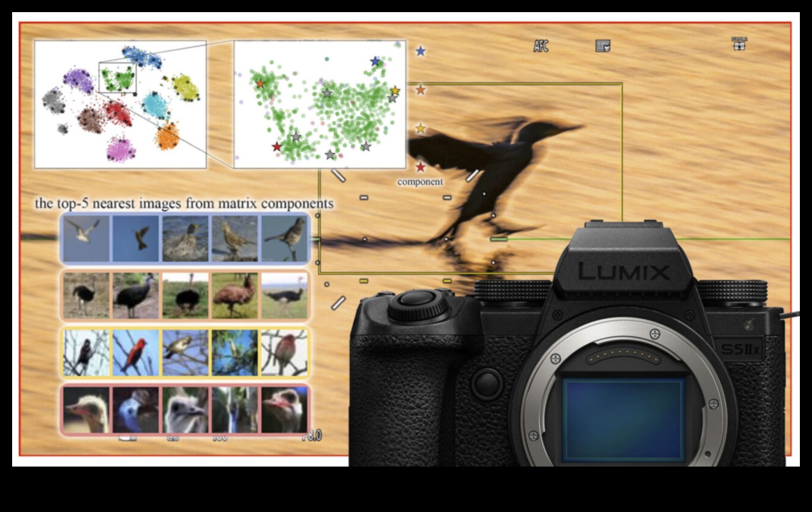
Task: Tap the F8.0 aperture value
Action: click(312, 436)
